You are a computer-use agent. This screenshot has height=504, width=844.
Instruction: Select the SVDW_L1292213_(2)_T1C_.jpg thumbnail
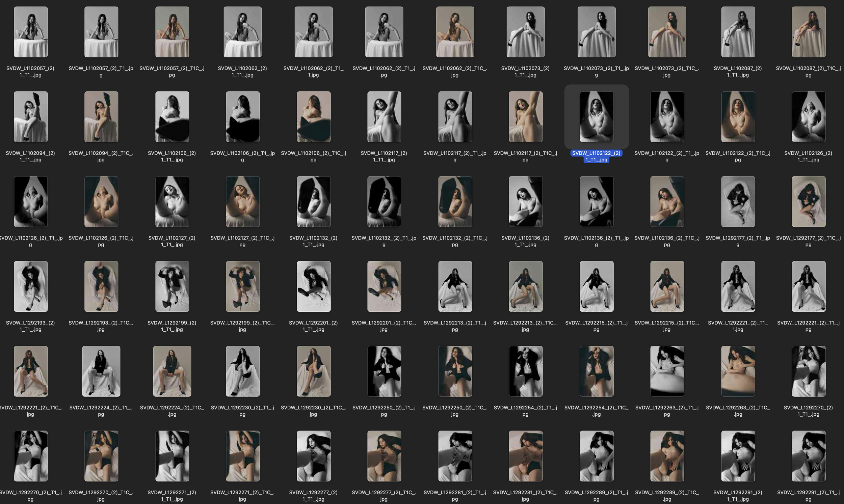coord(525,286)
